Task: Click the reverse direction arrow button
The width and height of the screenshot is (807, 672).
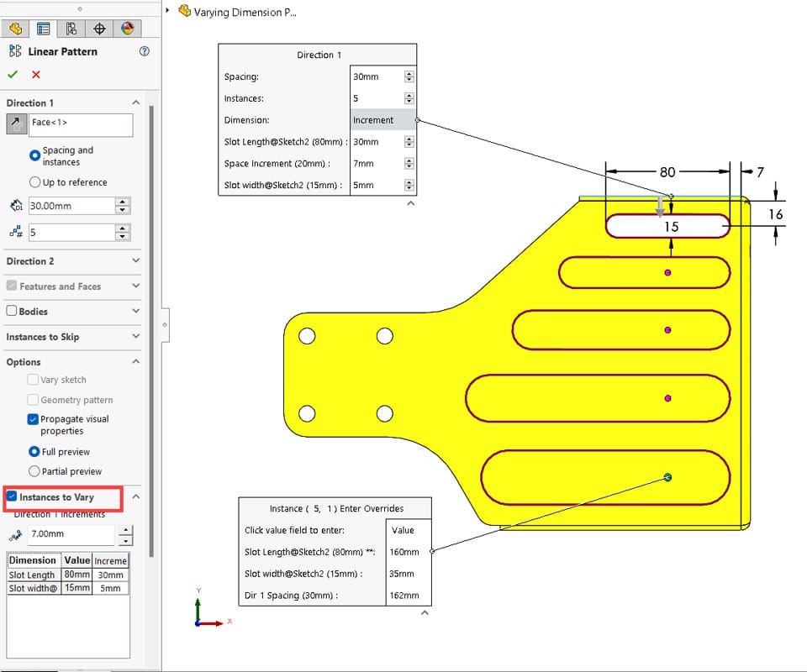Action: pos(17,124)
